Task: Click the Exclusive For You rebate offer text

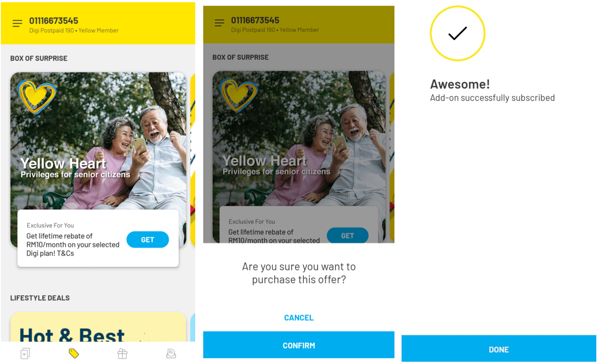Action: tap(73, 240)
